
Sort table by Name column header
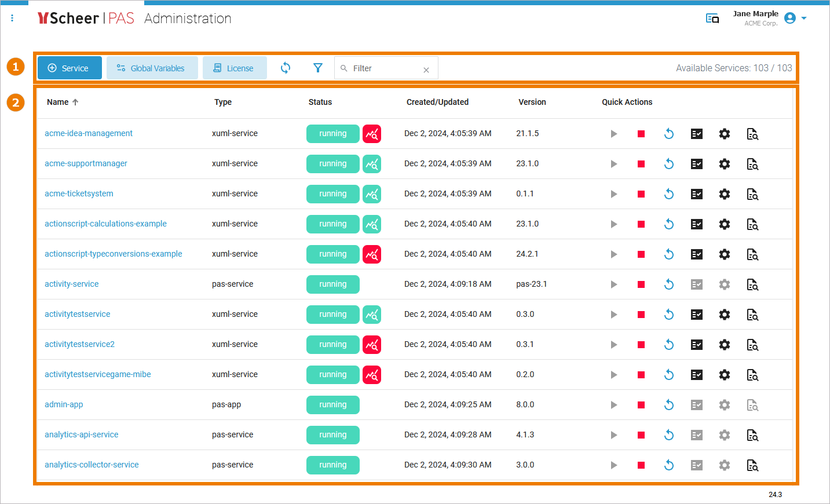click(58, 102)
